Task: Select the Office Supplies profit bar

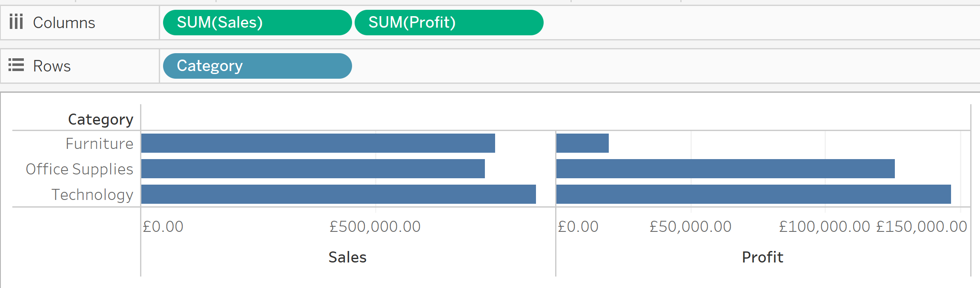Action: point(725,169)
